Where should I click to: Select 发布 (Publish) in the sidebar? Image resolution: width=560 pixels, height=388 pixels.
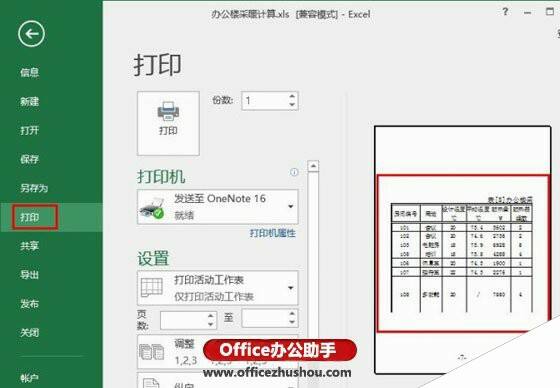click(29, 304)
